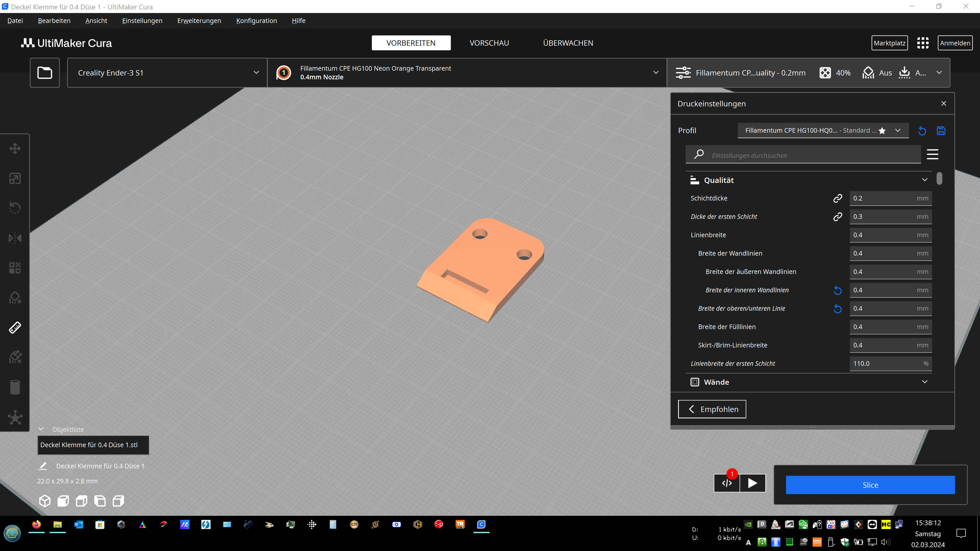Screen dimensions: 980x551
Task: Save profile with blue floppy disk icon
Action: coord(941,131)
